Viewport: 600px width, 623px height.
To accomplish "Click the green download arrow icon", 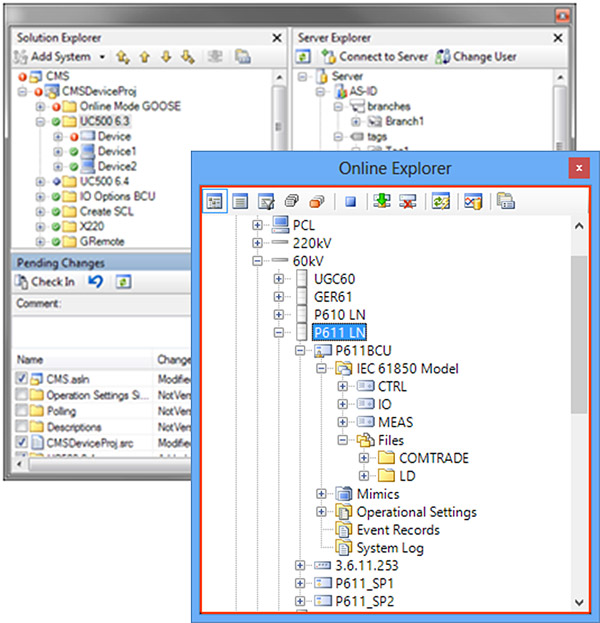I will click(382, 199).
